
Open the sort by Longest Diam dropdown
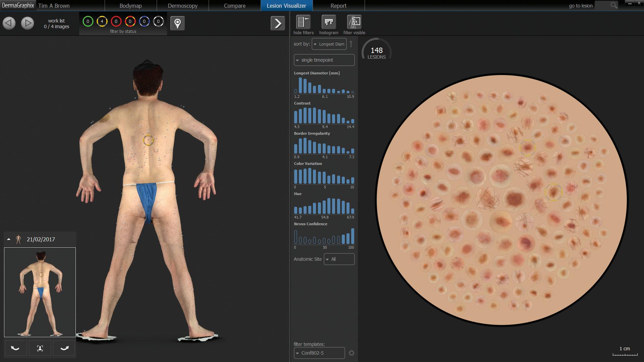[x=329, y=44]
